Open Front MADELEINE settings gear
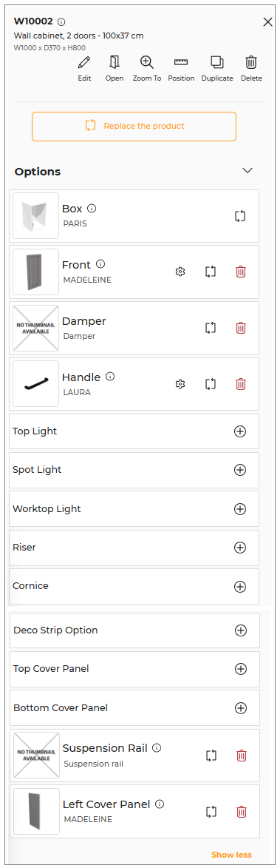The height and width of the screenshot is (868, 280). pos(180,272)
